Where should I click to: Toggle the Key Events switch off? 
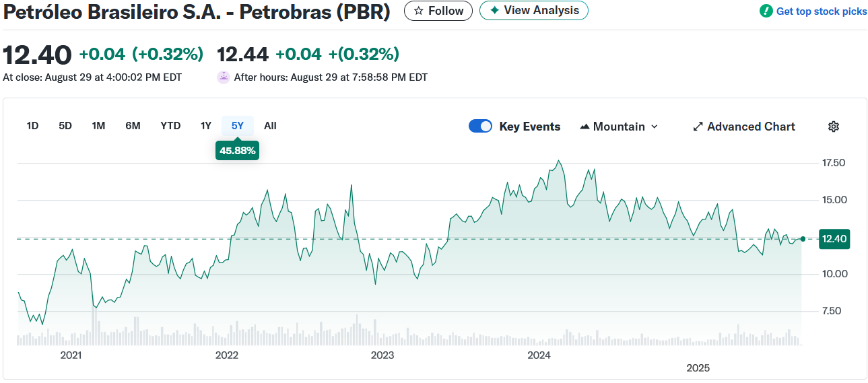click(481, 127)
